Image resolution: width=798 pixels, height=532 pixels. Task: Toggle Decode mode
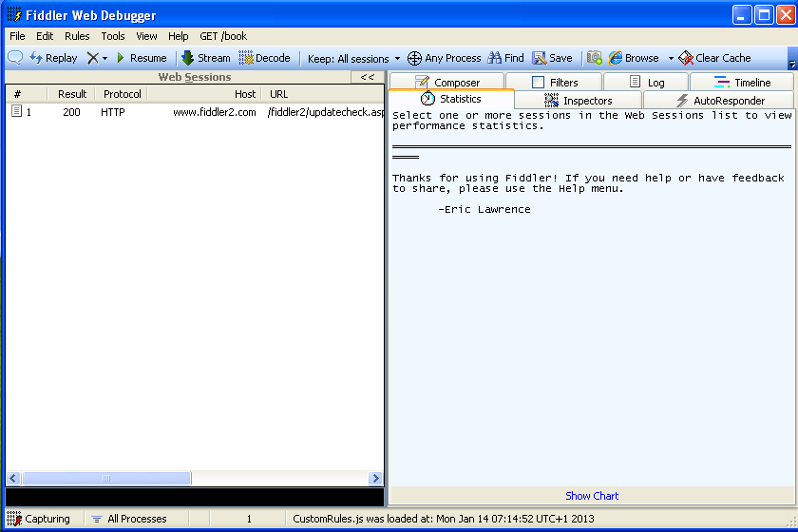264,58
